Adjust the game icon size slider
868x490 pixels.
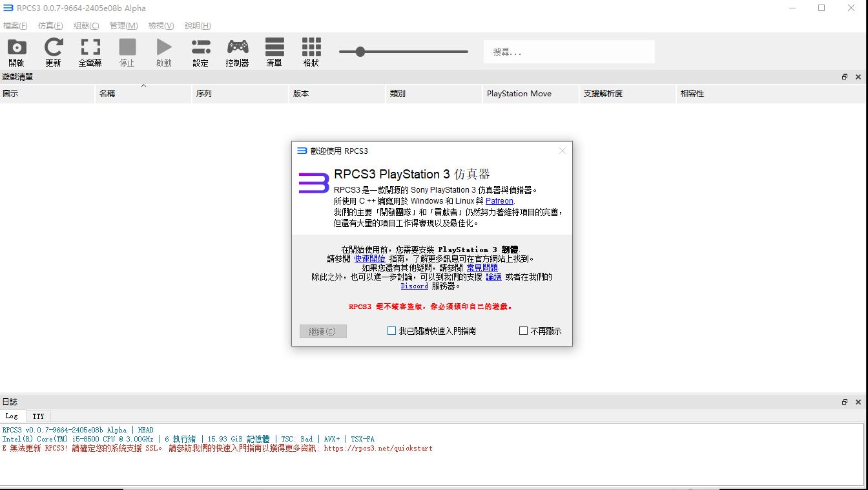tap(359, 51)
